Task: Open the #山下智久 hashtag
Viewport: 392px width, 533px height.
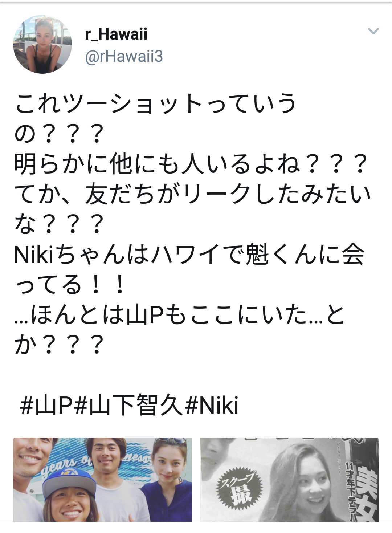Action: pyautogui.click(x=128, y=405)
